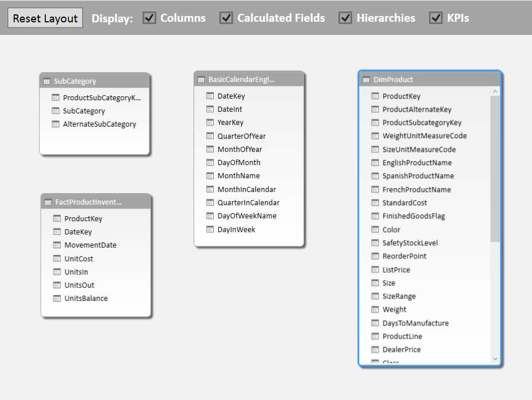Click the table icon in DimProduct header
Viewport: 532px width, 400px height.
366,80
